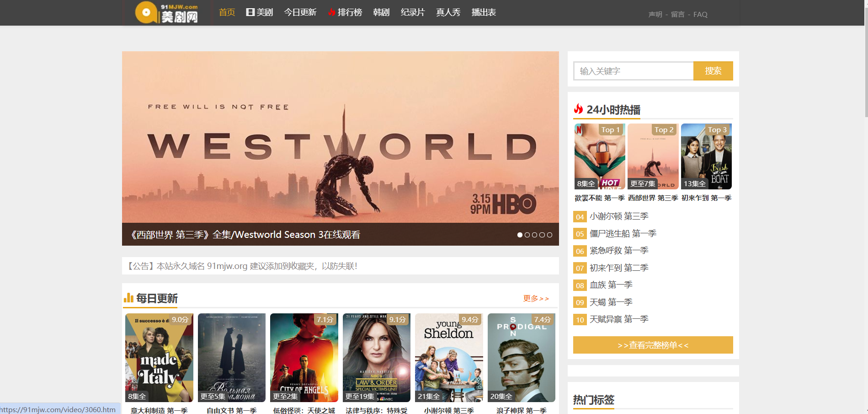Open ranked show 僵尸逃生船 第一季
The image size is (868, 414).
(x=623, y=233)
